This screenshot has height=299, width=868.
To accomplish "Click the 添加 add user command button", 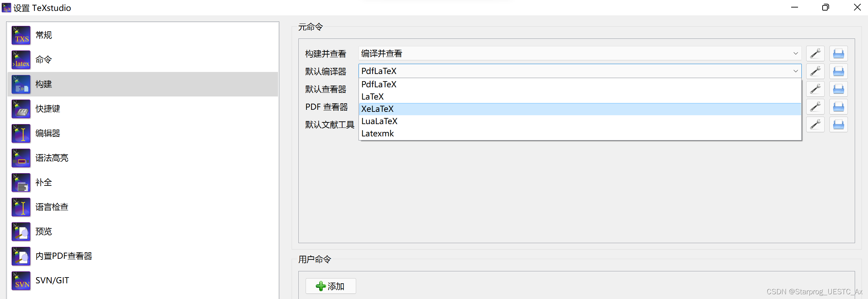I will (331, 286).
